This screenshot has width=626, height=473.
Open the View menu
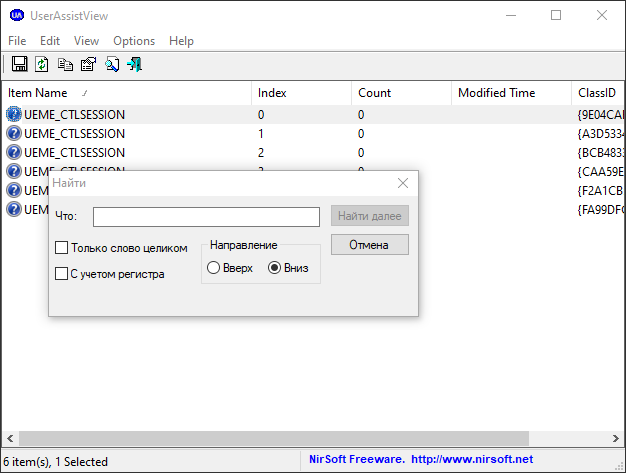pos(86,41)
